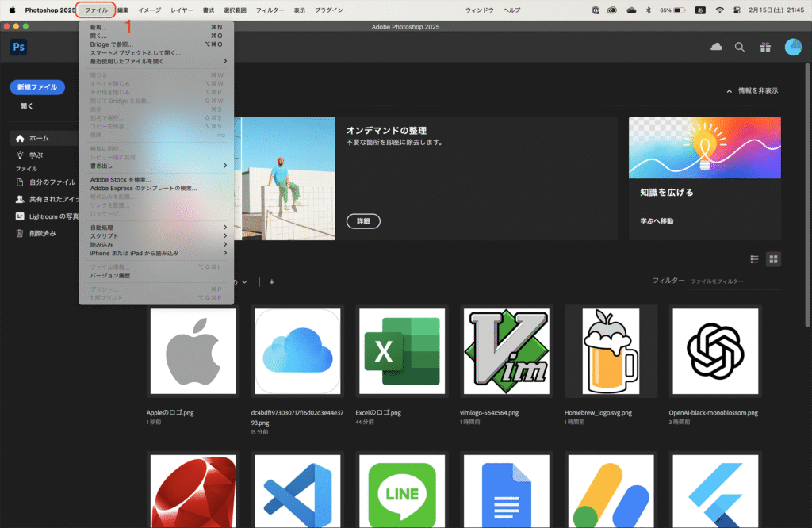Image resolution: width=812 pixels, height=528 pixels.
Task: Select スマートオブジェクトとして開く... menu item
Action: click(156, 53)
